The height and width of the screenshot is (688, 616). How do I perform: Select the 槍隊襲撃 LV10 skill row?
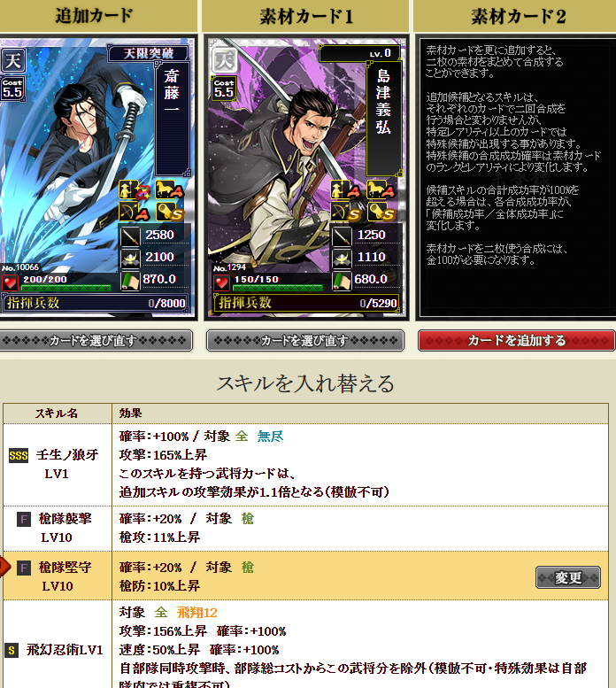point(305,529)
